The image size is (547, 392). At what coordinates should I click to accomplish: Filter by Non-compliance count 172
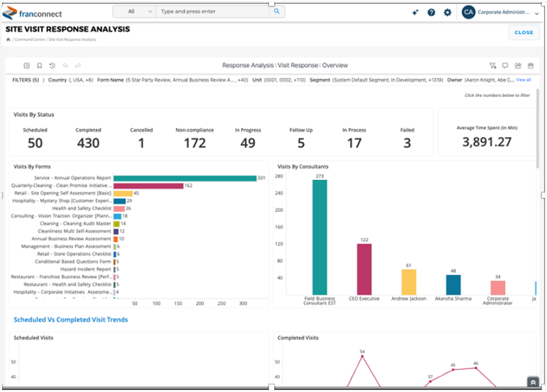tap(195, 143)
